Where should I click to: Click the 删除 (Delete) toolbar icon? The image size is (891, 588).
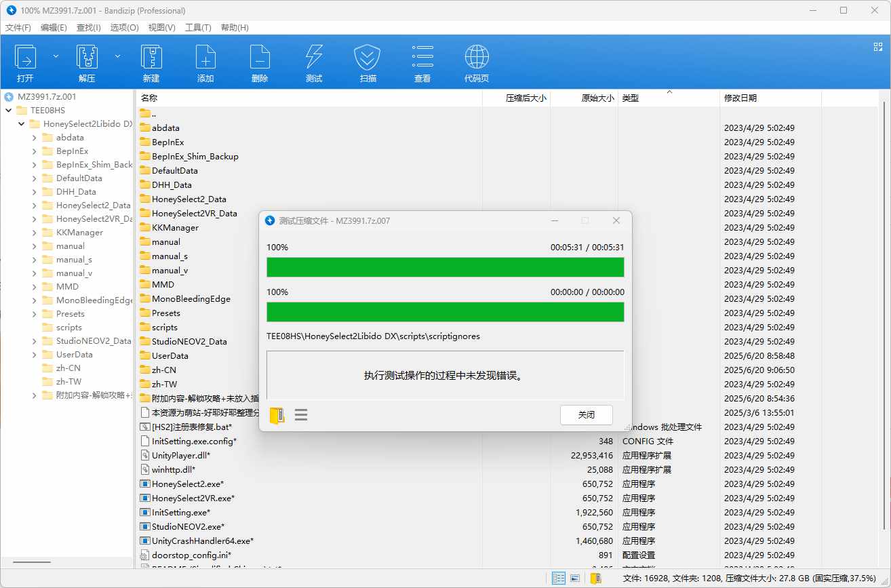pos(260,58)
